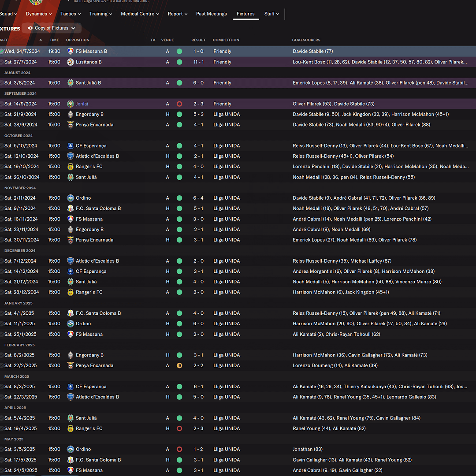Open the Medical Centre dropdown menu
Image resolution: width=476 pixels, height=476 pixels.
click(x=140, y=14)
